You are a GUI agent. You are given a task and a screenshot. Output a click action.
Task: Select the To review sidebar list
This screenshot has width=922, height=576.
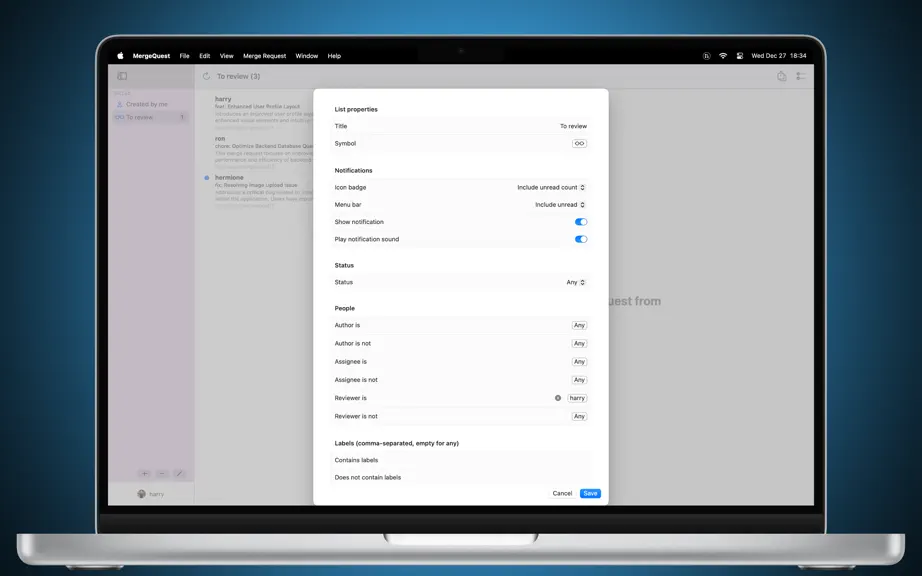pyautogui.click(x=151, y=117)
